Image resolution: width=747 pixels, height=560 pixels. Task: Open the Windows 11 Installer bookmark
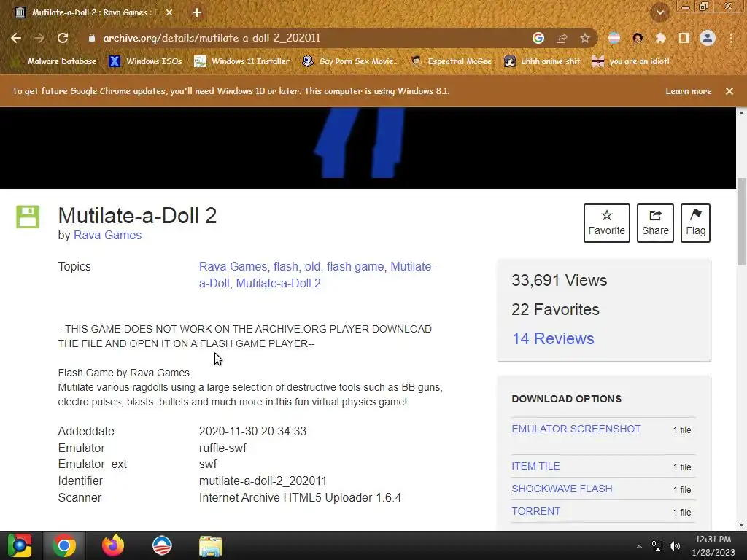click(x=242, y=61)
